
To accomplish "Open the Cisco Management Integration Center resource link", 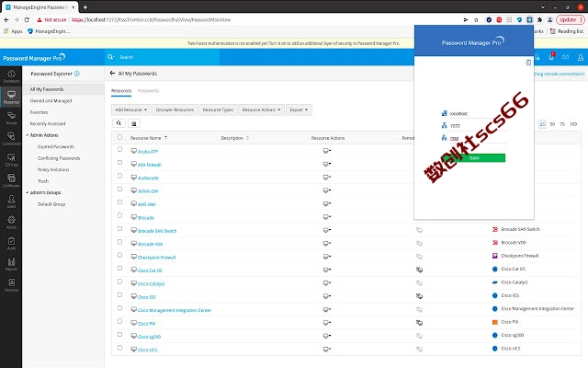I will (x=175, y=310).
